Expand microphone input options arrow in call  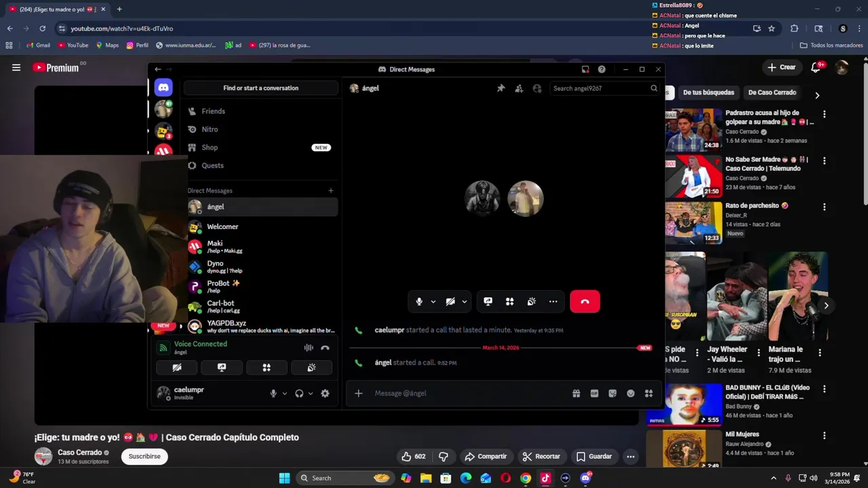click(433, 302)
